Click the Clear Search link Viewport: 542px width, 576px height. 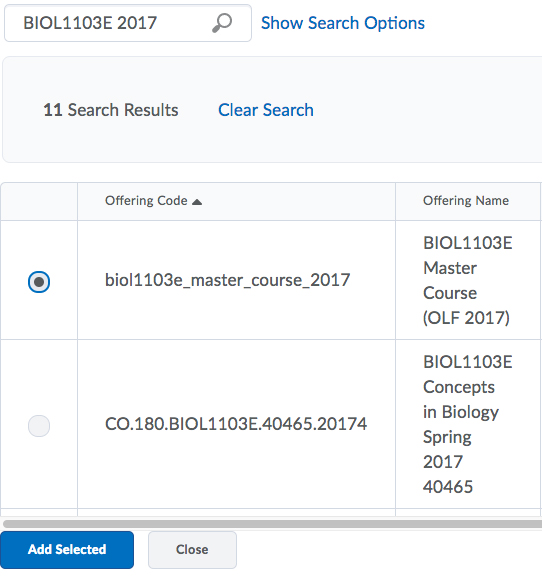266,110
